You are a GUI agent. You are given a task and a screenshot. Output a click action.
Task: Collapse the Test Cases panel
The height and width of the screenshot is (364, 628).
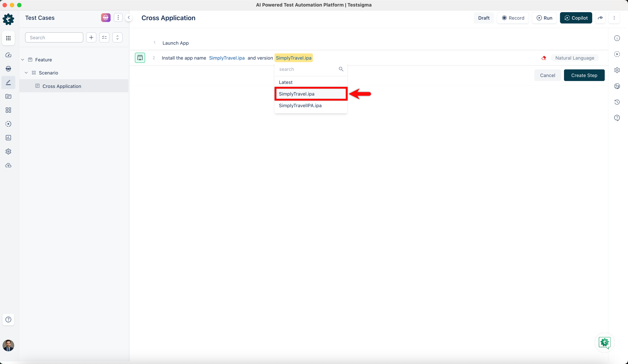click(x=129, y=18)
